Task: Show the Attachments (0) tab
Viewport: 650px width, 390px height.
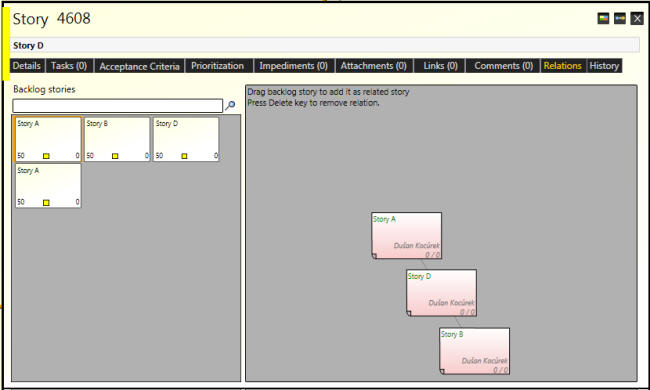Action: tap(374, 66)
